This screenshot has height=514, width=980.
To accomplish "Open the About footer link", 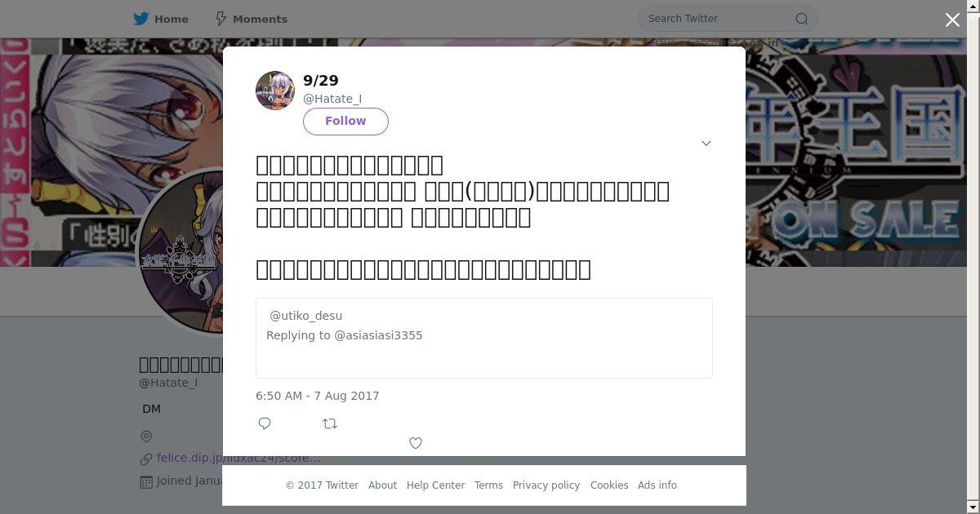I will [x=382, y=485].
